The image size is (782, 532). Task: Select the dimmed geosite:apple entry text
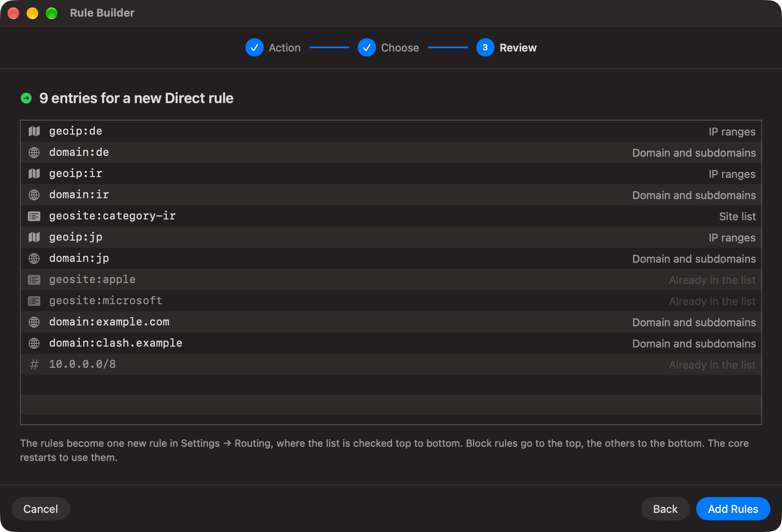tap(92, 280)
